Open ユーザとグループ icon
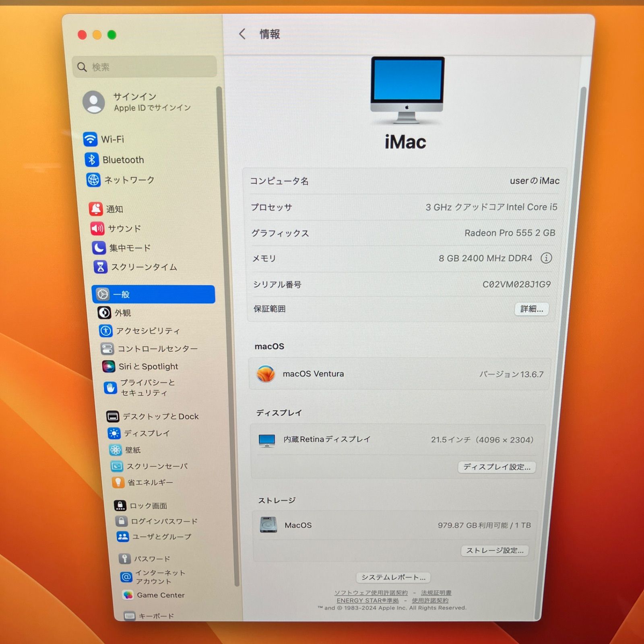The image size is (644, 644). tap(123, 537)
